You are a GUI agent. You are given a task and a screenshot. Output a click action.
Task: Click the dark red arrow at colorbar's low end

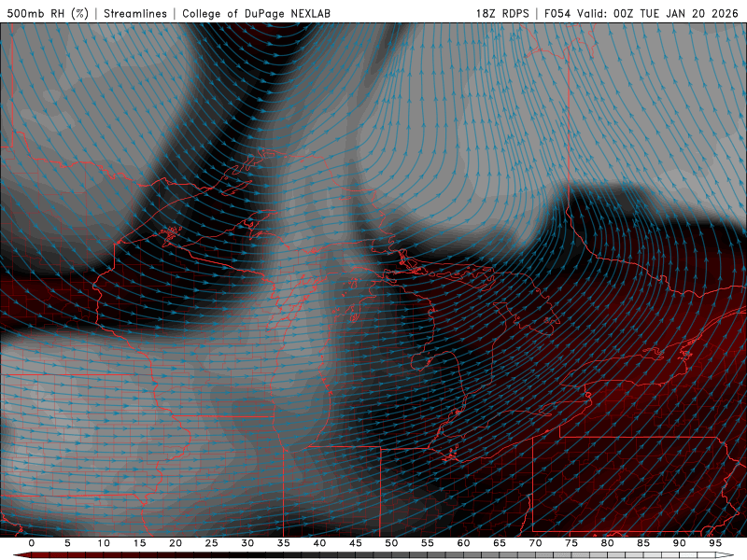click(21, 555)
